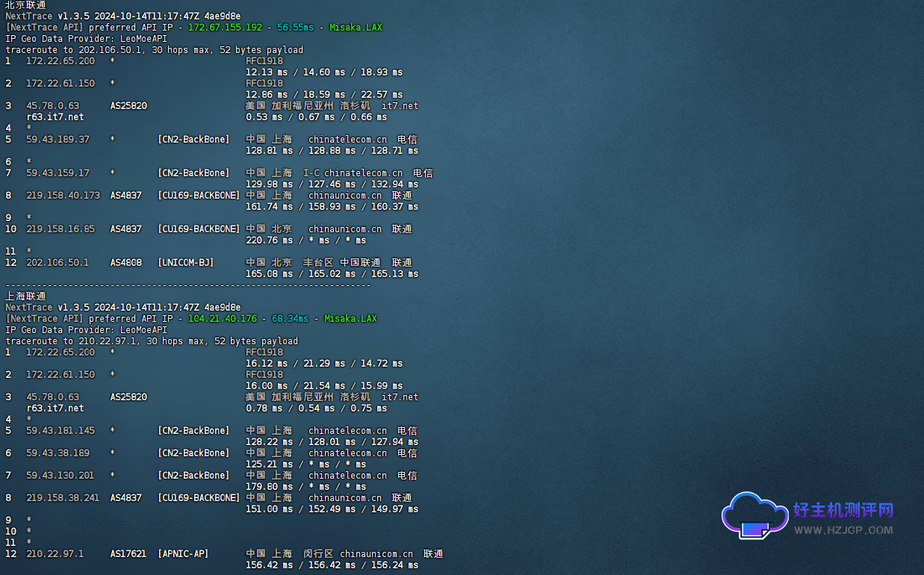The width and height of the screenshot is (924, 575).
Task: Click the 好主机测评网 watermark title
Action: [843, 510]
